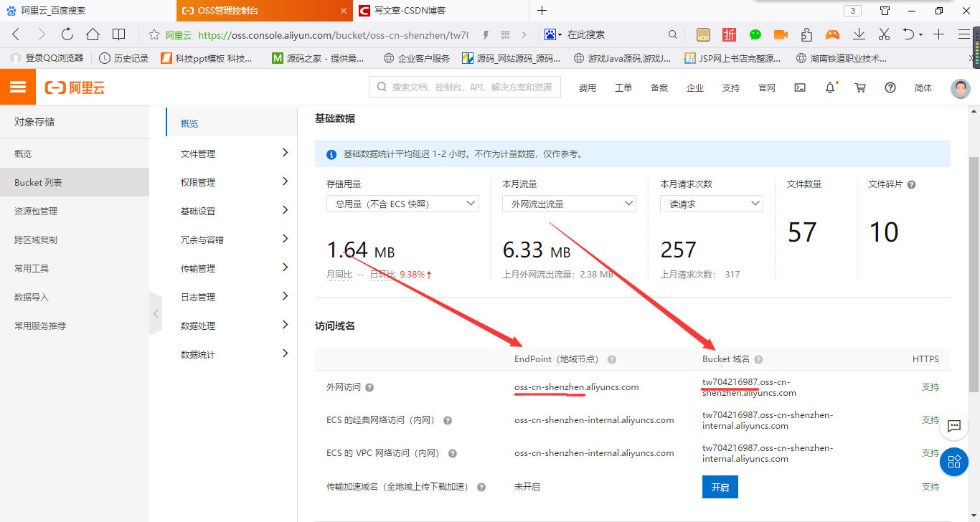This screenshot has height=522, width=980.
Task: Open the 本月流量 selector showing 外网流出流量
Action: (x=568, y=203)
